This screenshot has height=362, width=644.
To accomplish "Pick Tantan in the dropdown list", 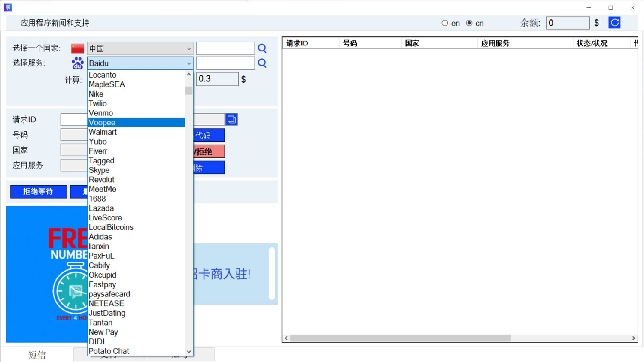I will pos(136,323).
